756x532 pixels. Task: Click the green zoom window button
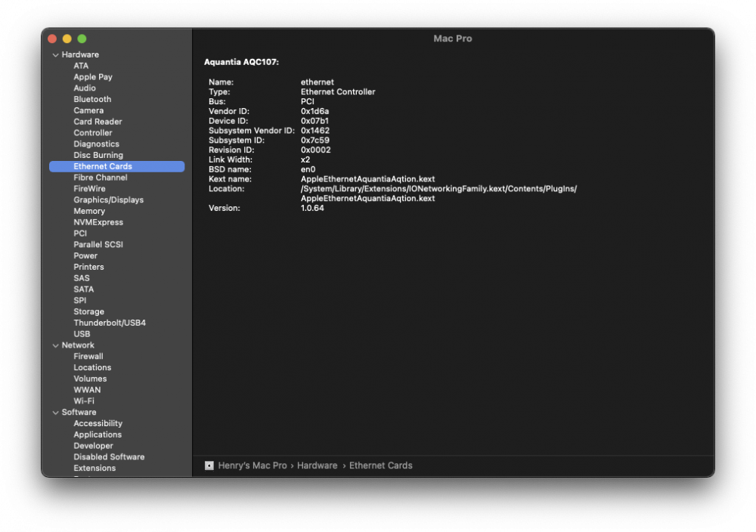[82, 39]
